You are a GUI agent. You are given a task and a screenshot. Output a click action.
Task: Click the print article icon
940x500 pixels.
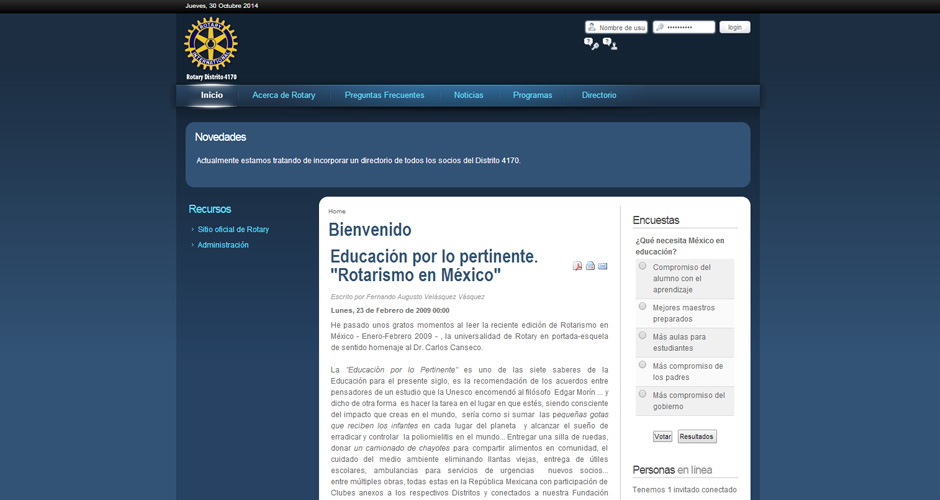[590, 266]
